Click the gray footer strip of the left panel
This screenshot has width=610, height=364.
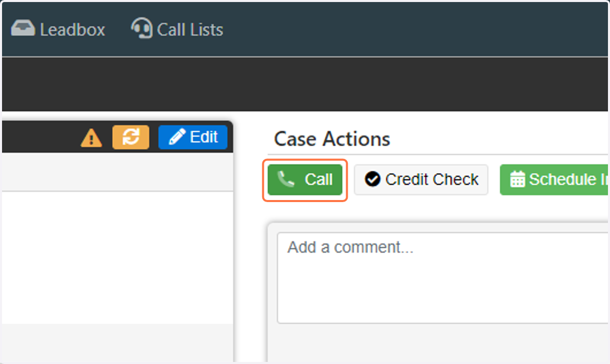coord(117,343)
